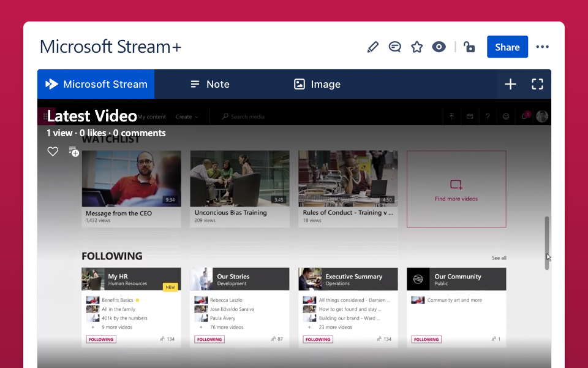Open 401k by the numbers video
The height and width of the screenshot is (368, 588).
click(124, 318)
